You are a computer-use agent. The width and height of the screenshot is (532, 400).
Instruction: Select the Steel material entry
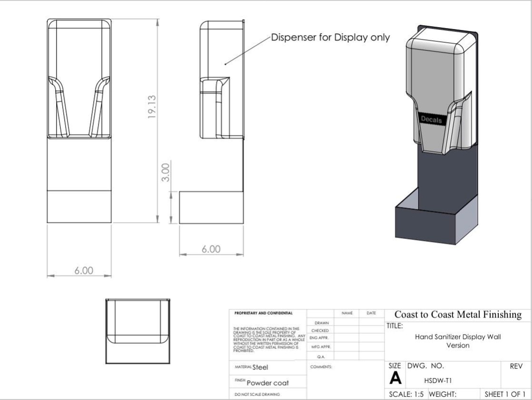pyautogui.click(x=260, y=367)
